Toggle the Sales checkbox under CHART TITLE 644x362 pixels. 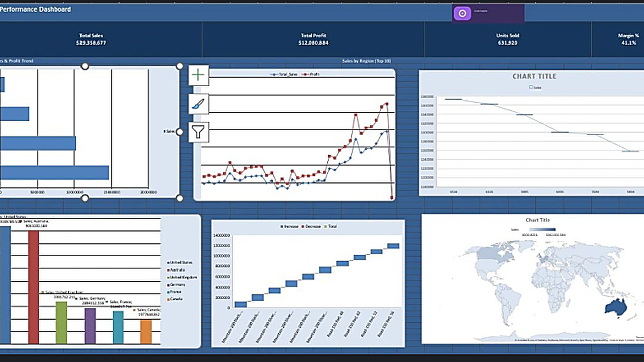pyautogui.click(x=531, y=87)
